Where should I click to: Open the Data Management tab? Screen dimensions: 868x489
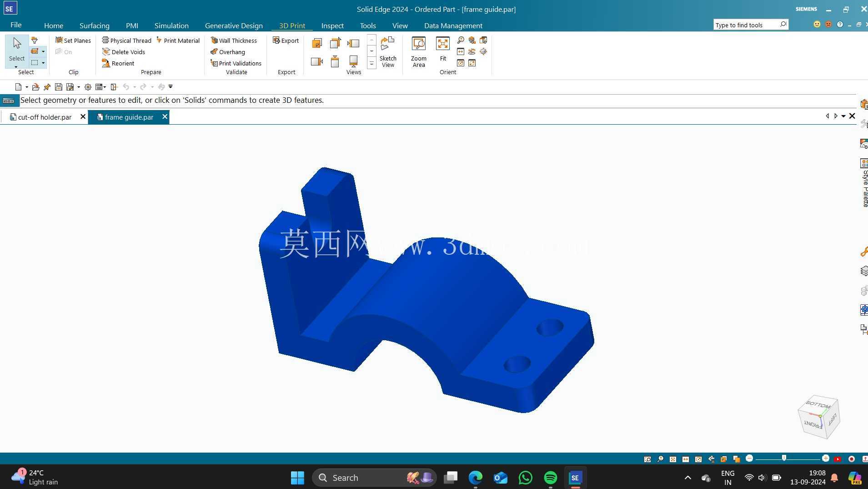(453, 25)
